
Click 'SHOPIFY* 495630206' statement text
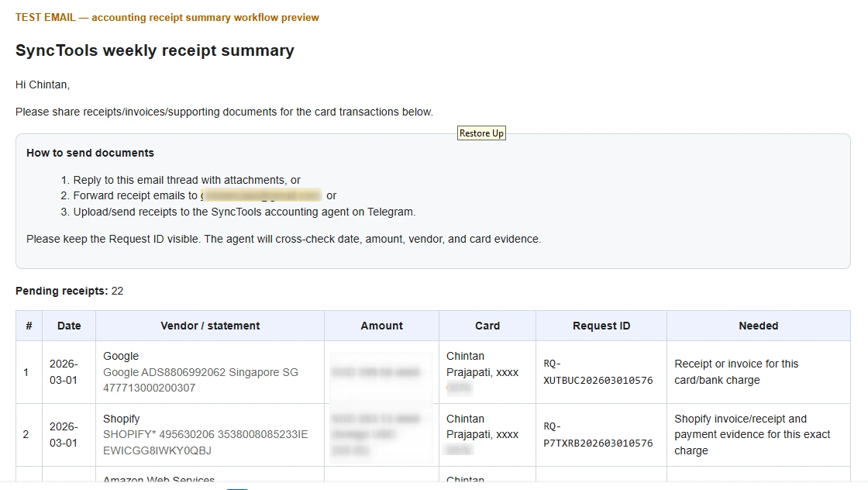(x=205, y=443)
